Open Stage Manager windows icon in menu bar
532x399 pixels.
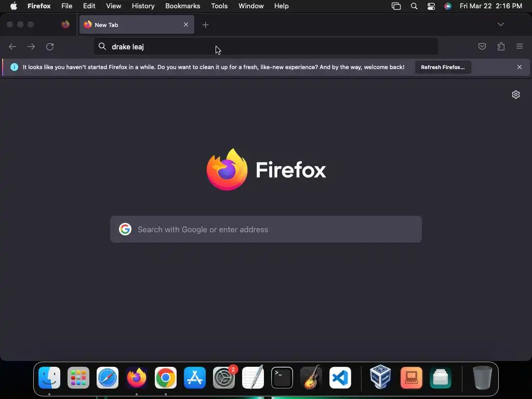pos(396,6)
